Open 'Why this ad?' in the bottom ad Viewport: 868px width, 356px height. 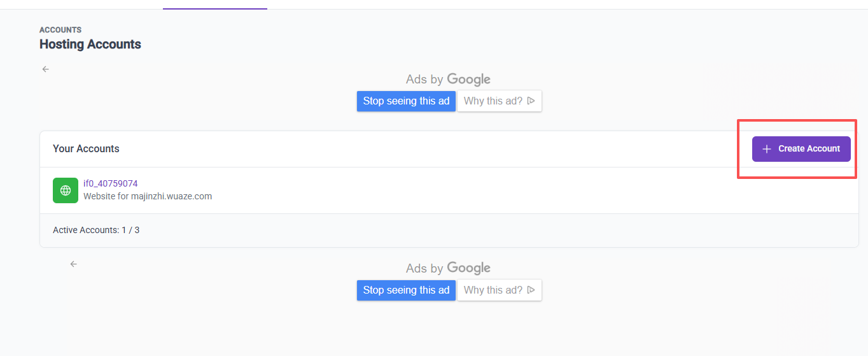pyautogui.click(x=493, y=290)
